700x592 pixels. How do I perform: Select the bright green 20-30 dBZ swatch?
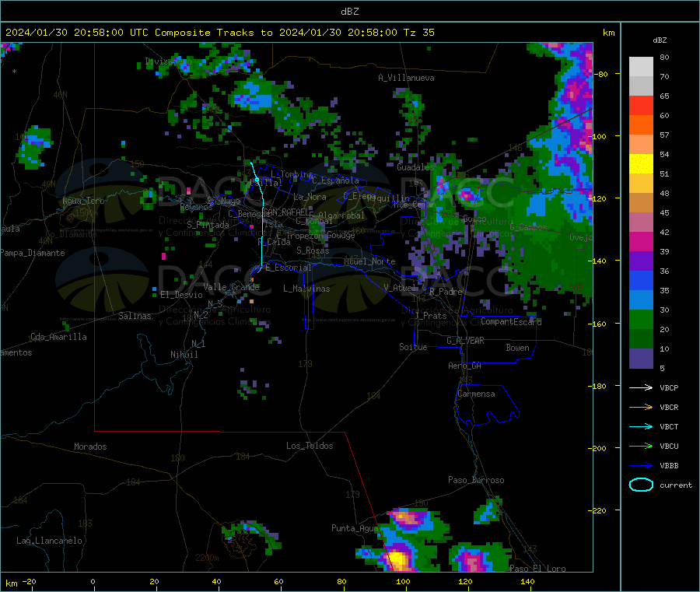(641, 320)
